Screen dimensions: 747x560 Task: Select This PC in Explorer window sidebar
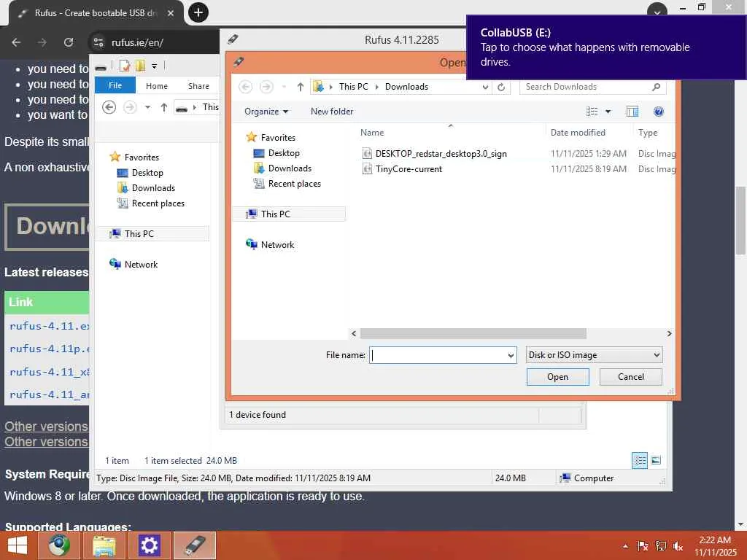139,233
